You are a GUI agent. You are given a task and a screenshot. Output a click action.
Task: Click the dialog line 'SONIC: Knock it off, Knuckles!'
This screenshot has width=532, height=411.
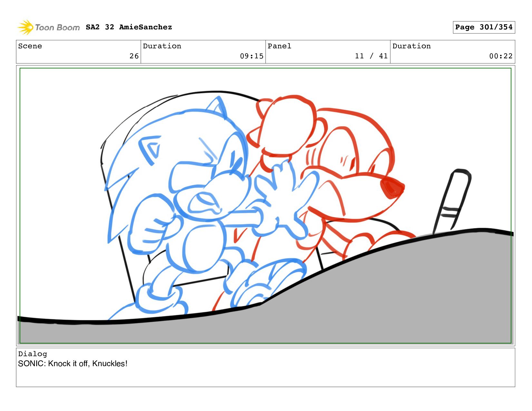(x=73, y=364)
